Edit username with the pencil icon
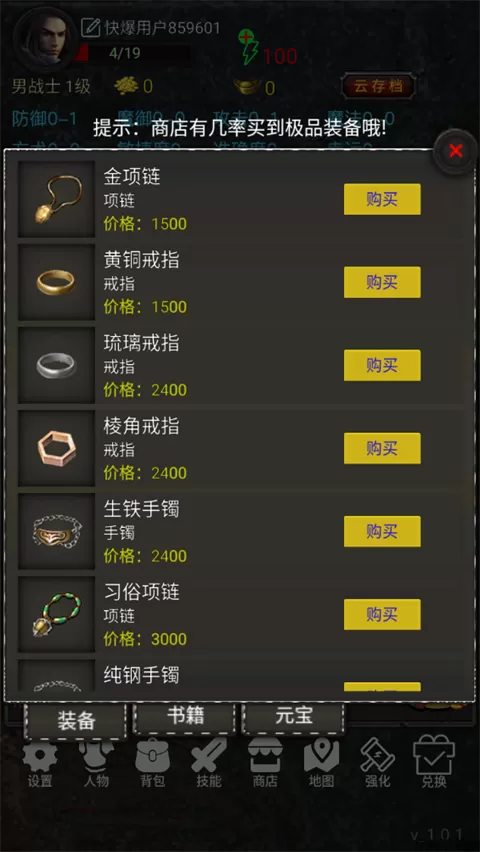480x852 pixels. tap(90, 28)
